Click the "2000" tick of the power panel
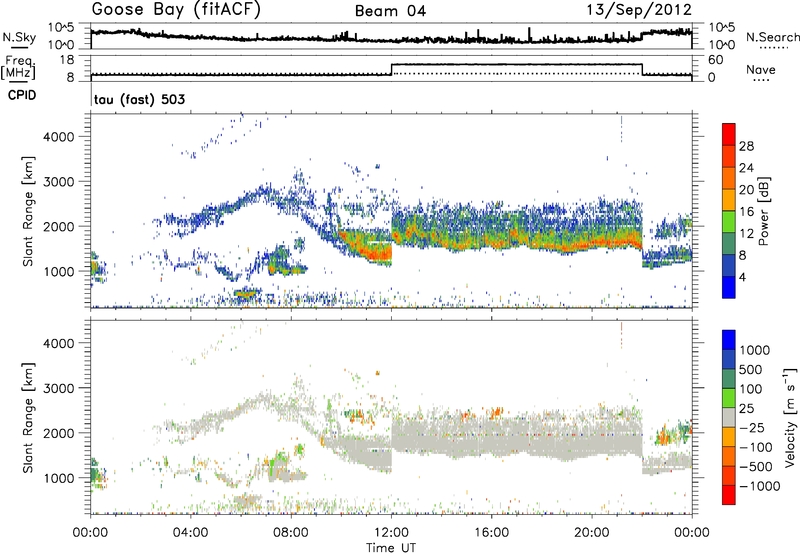Viewport: 800px width, 554px height. pos(59,226)
